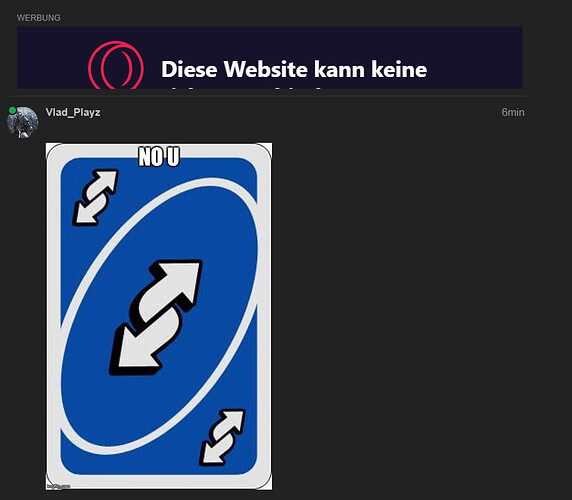Click the ad banner's right empty area
This screenshot has width=572, height=500.
(x=474, y=58)
